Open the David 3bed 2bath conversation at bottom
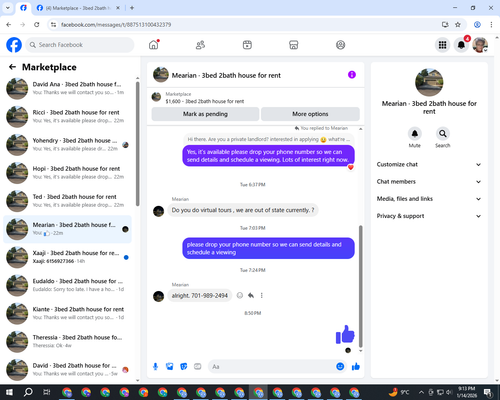The height and width of the screenshot is (400, 500). (68, 369)
